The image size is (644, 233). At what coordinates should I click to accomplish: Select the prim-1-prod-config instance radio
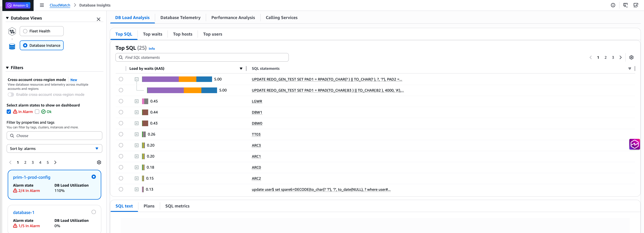[94, 177]
